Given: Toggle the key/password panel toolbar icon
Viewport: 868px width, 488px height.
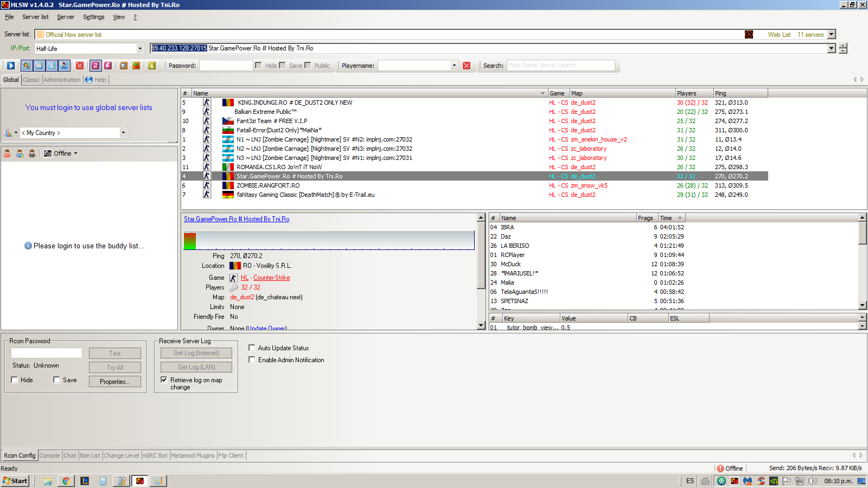Looking at the screenshot, I should point(27,66).
